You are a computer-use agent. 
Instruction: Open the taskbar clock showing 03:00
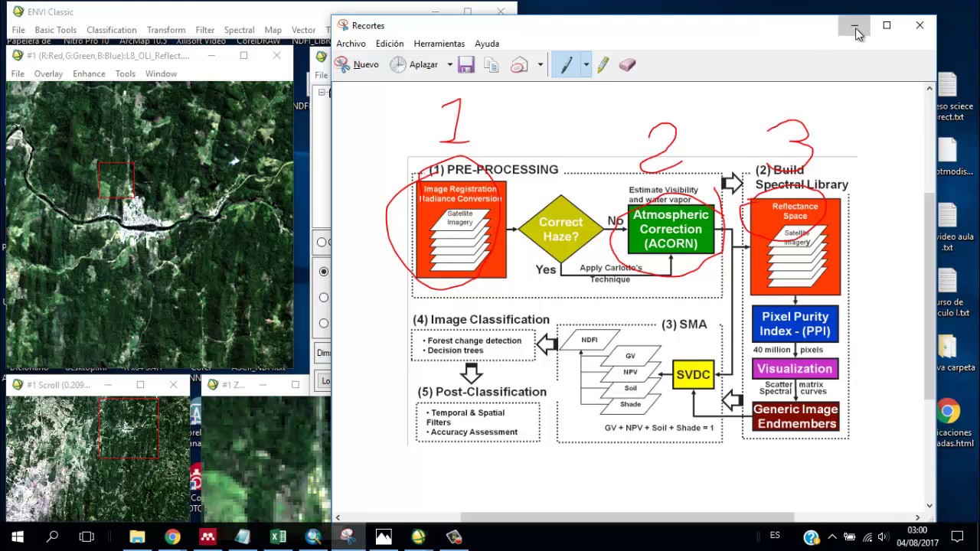tap(917, 536)
